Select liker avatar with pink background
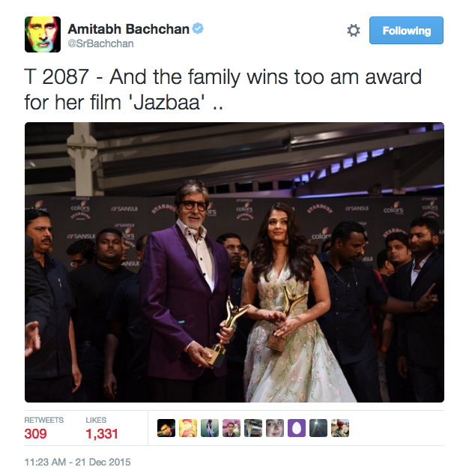Image resolution: width=466 pixels, height=476 pixels. [x=232, y=428]
